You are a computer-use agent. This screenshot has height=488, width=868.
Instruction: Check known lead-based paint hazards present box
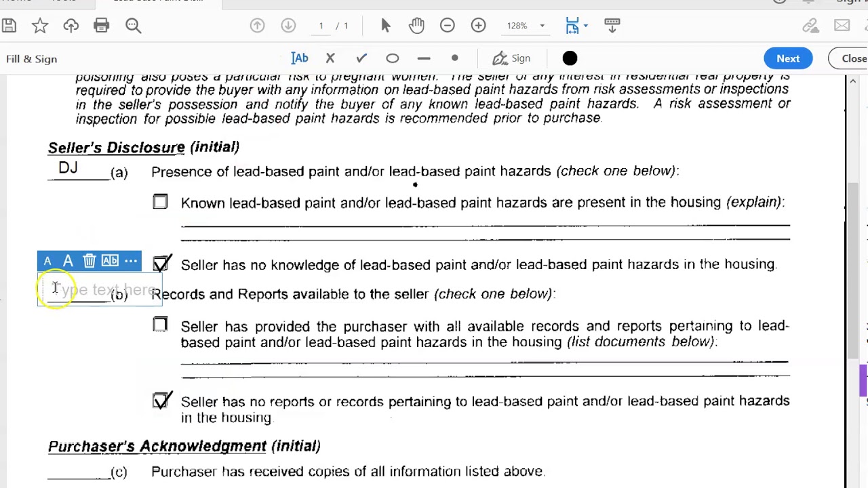[160, 202]
